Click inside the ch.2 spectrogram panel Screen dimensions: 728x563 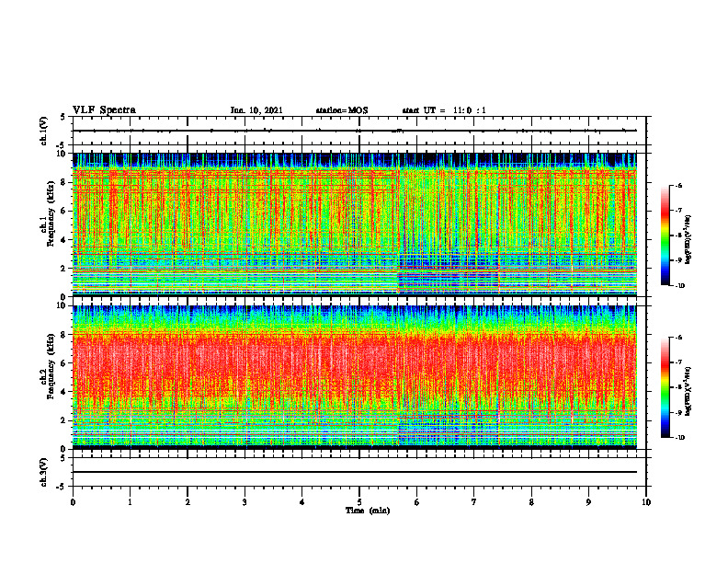pos(355,376)
